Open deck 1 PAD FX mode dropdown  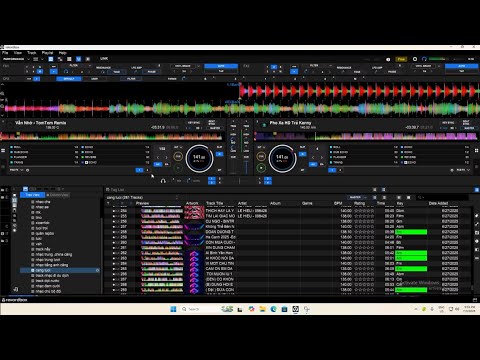point(17,170)
